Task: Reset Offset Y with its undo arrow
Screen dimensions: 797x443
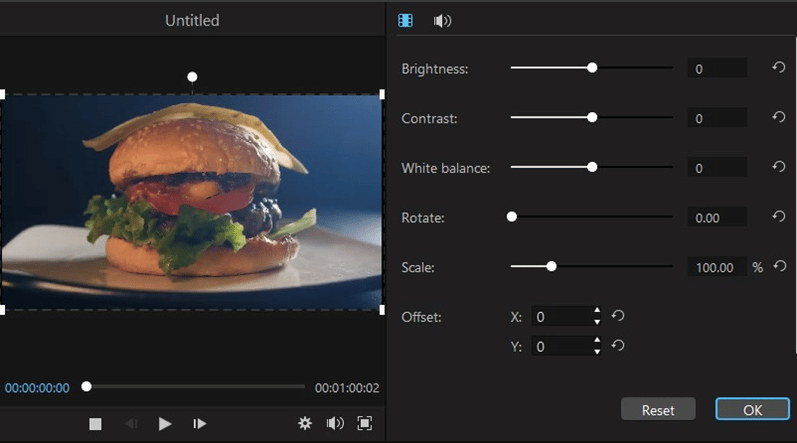Action: 618,346
